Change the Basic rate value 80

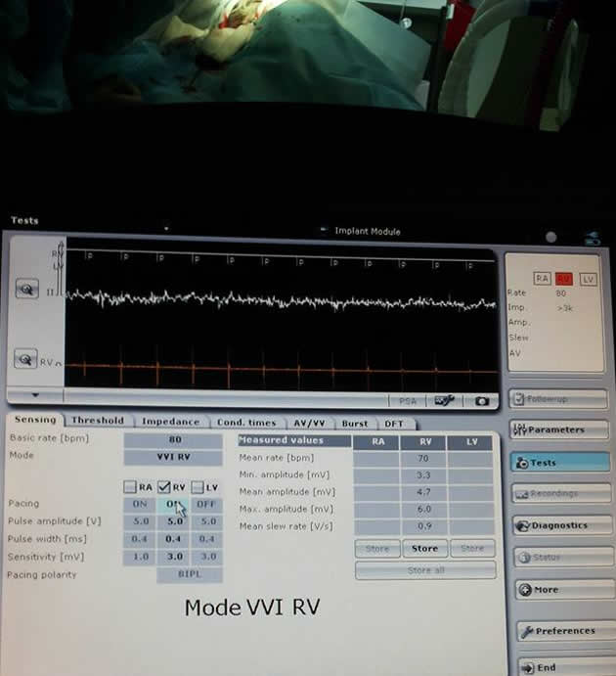point(173,440)
